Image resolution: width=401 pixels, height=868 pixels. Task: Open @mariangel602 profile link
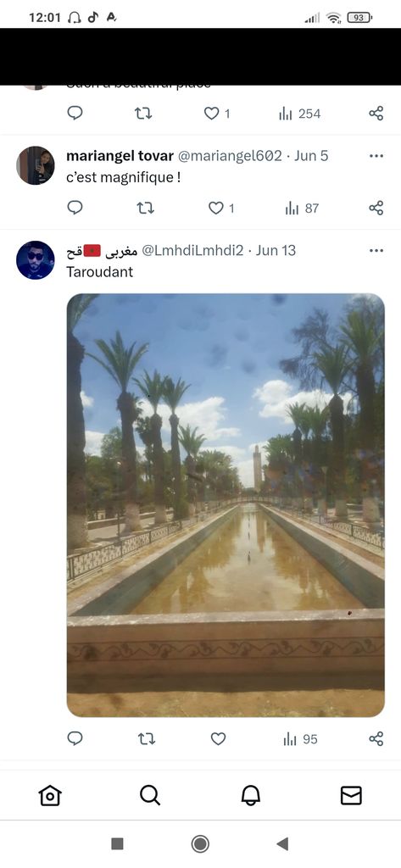[x=230, y=156]
